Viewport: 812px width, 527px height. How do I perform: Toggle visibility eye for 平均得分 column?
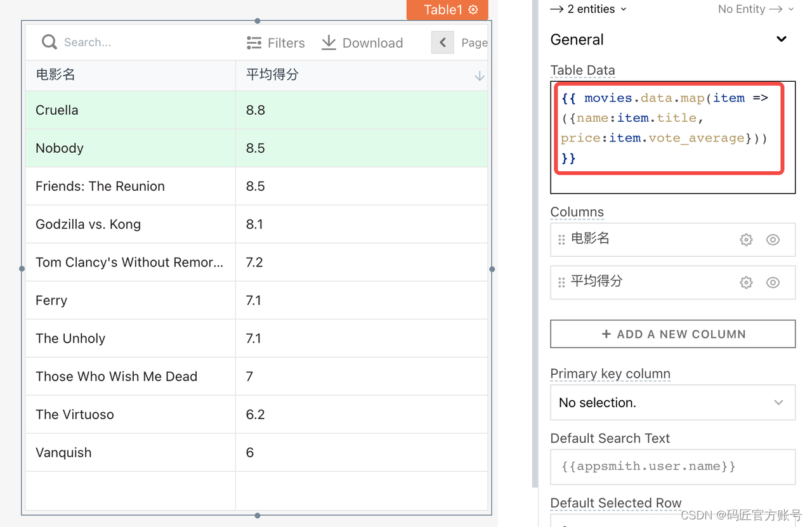(773, 283)
